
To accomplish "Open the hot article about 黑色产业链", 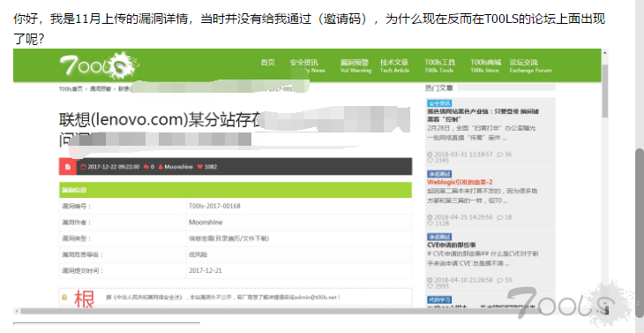I will 483,115.
